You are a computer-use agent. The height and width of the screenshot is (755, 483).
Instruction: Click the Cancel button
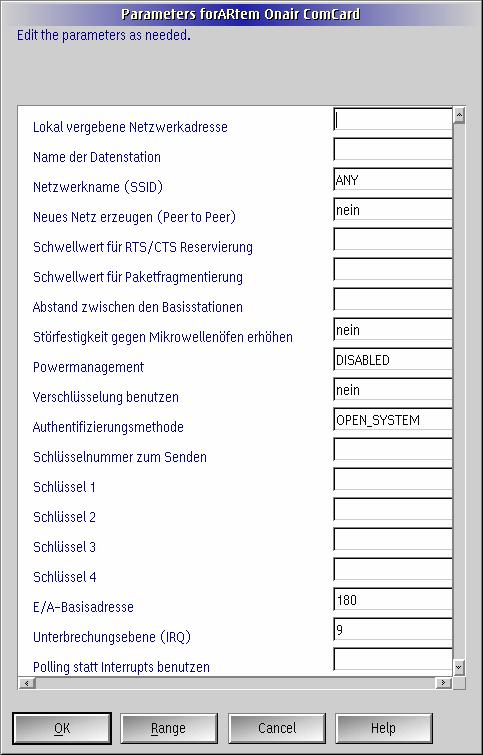tap(277, 728)
